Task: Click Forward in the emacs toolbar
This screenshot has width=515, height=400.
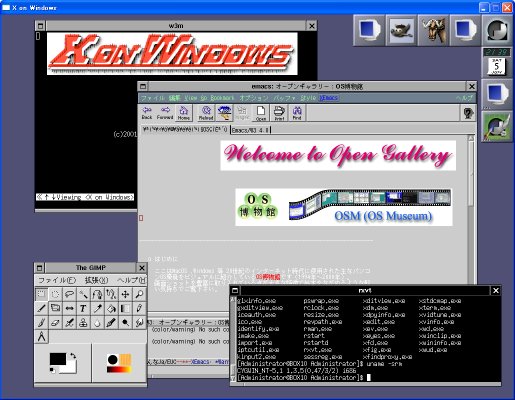Action: (165, 113)
